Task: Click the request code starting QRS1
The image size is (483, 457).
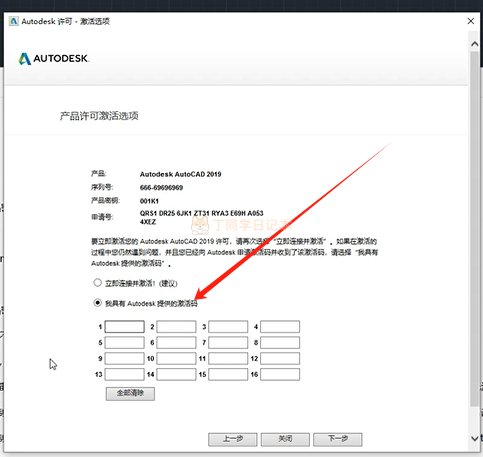Action: pos(202,217)
